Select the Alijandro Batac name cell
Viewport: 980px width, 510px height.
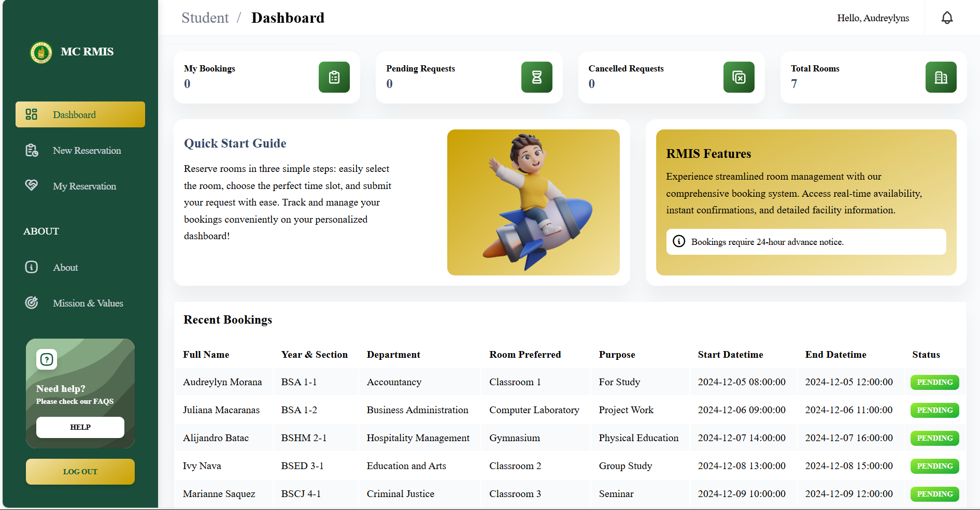[x=223, y=438]
